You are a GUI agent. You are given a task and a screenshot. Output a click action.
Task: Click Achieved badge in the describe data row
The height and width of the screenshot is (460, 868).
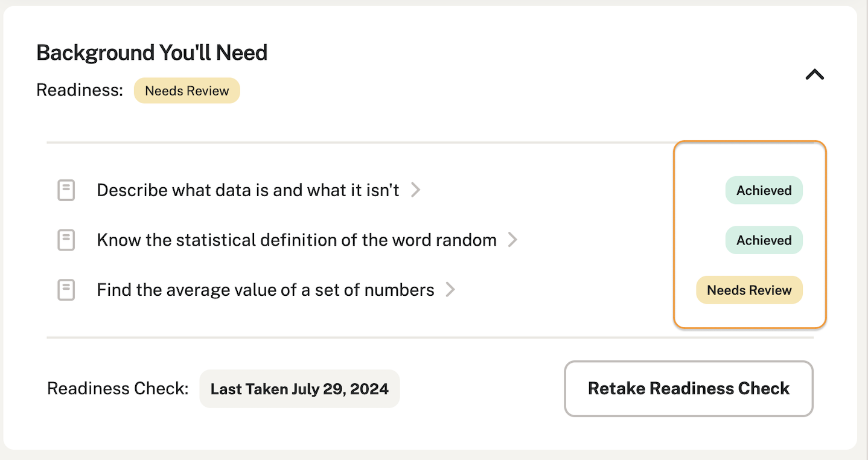pos(764,190)
